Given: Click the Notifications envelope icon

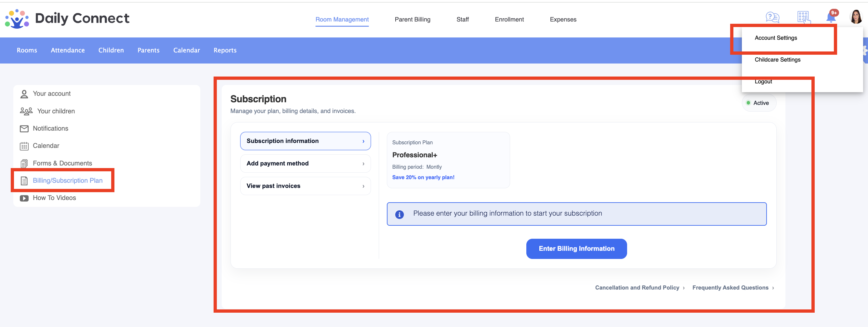Looking at the screenshot, I should [24, 129].
